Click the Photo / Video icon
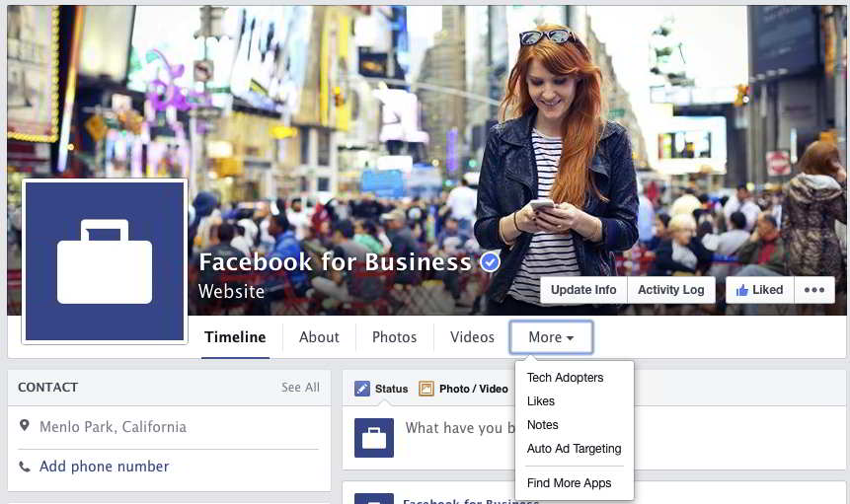Screen dimensions: 850x504 click(x=426, y=389)
